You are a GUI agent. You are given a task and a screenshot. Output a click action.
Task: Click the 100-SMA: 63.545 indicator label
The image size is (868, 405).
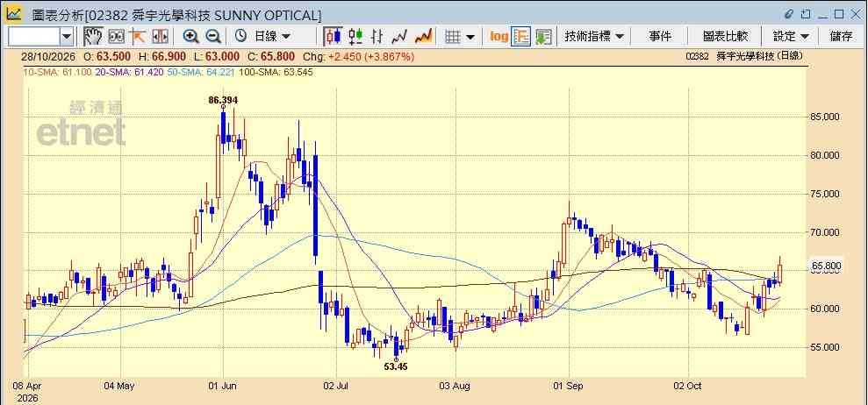coord(276,72)
